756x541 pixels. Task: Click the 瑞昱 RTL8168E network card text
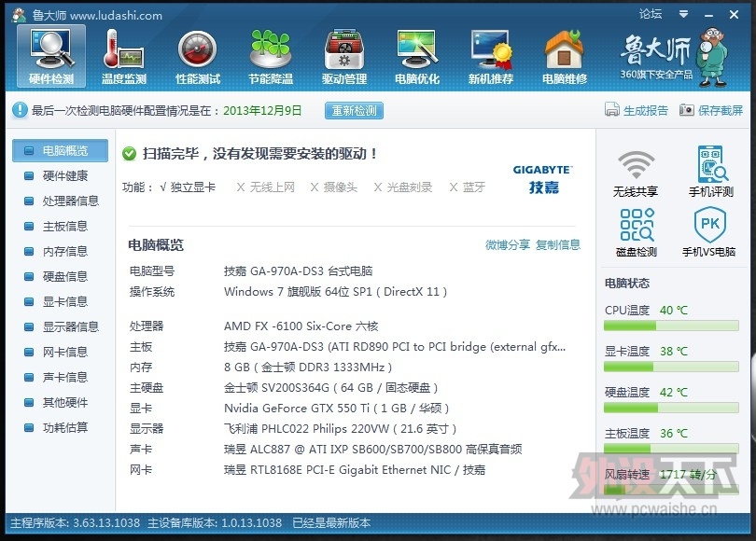(355, 470)
